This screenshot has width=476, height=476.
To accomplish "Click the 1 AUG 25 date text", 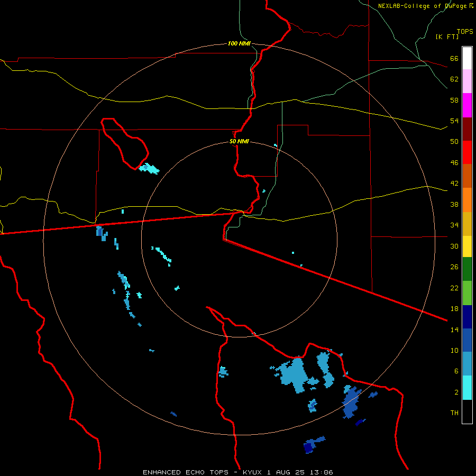I will pyautogui.click(x=286, y=472).
